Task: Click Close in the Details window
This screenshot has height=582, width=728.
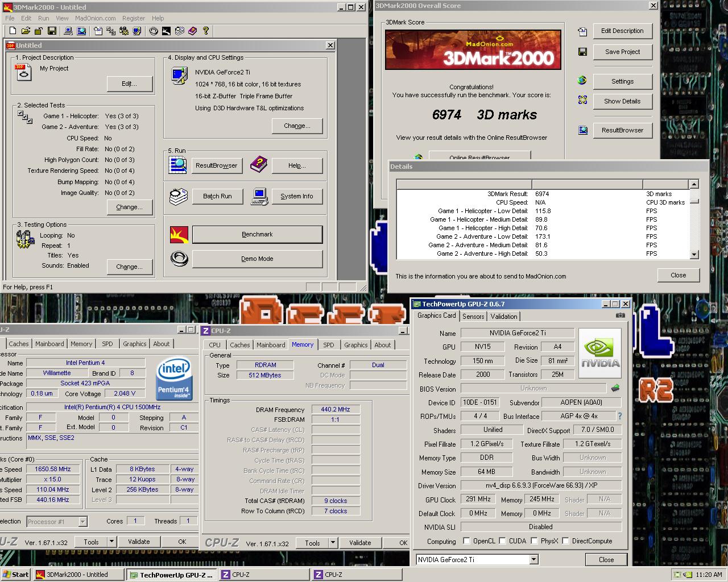Action: point(679,275)
